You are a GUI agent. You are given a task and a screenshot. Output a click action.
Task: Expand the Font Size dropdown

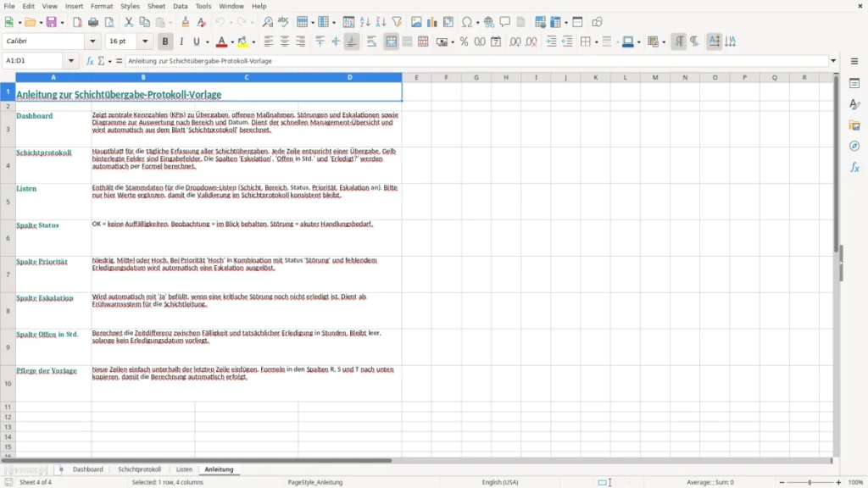pos(145,42)
